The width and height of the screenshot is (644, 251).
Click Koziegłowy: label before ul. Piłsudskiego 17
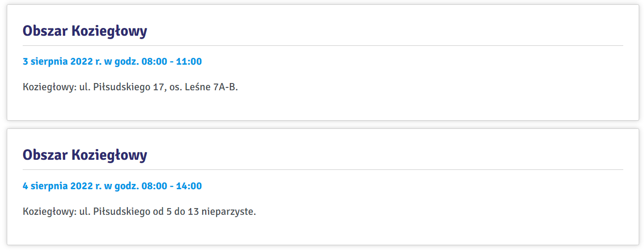(50, 88)
